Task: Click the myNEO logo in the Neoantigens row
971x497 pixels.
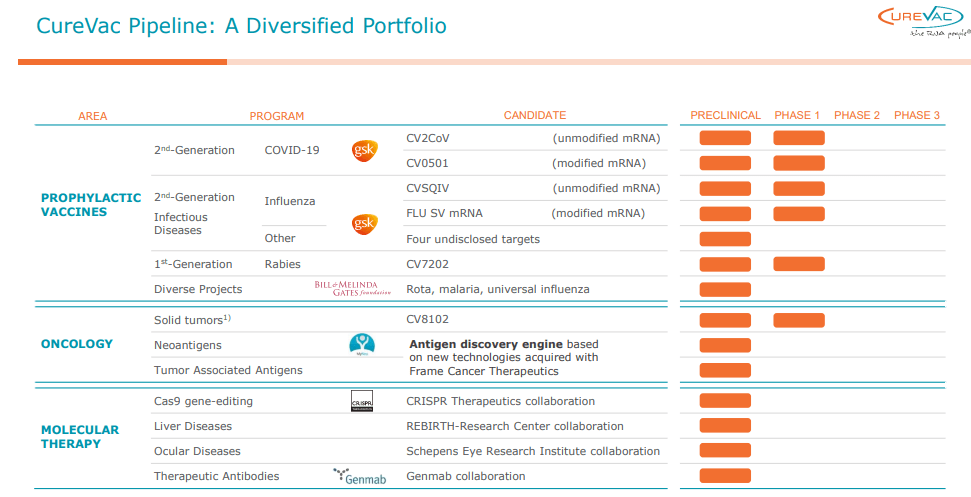Action: 362,345
